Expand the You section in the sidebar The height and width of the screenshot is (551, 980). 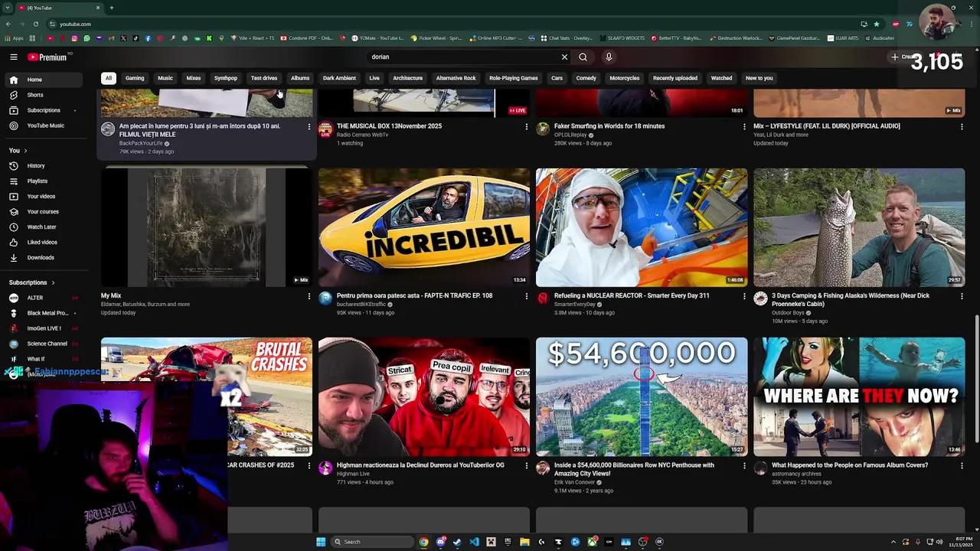tap(18, 150)
